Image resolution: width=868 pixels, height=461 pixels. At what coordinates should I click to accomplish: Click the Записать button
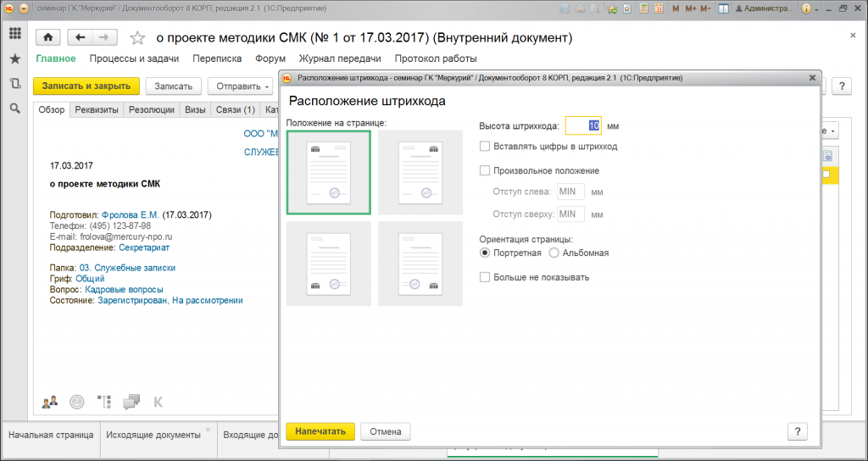(173, 86)
